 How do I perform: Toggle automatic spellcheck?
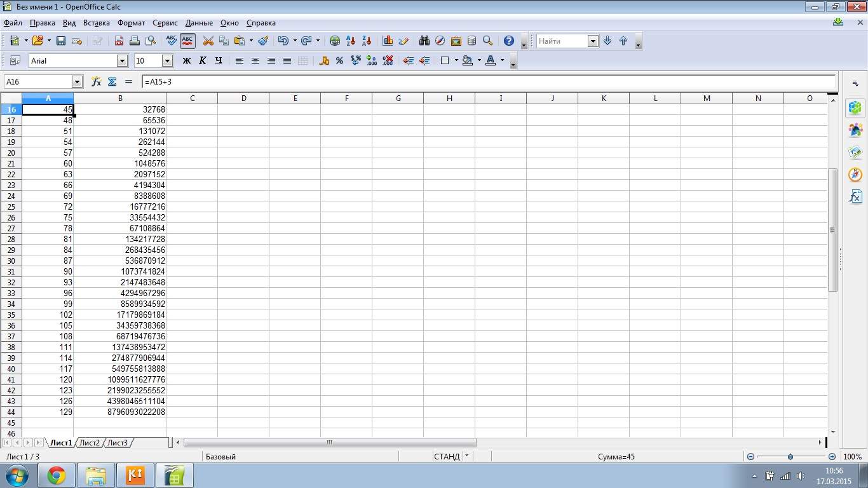point(187,41)
